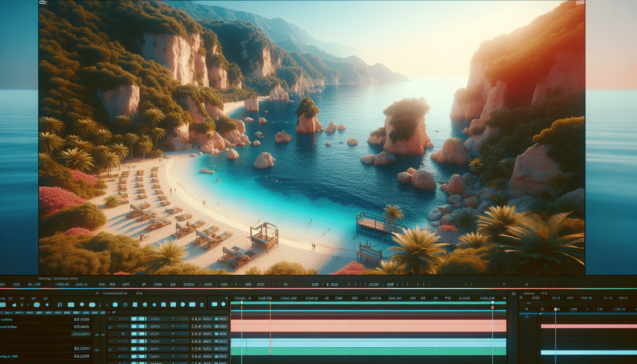Click the icon at preview's top-right corner

tap(580, 2)
